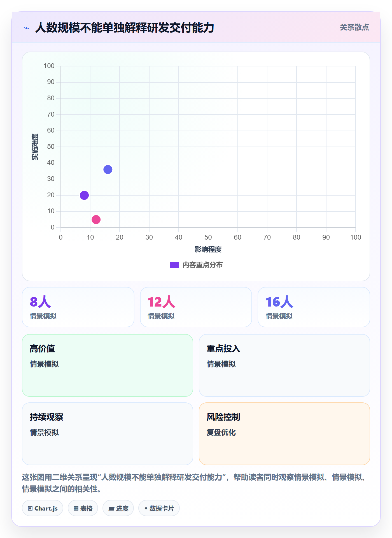Click the 数据卡片 chip's diamond icon
The image size is (392, 538).
(146, 508)
